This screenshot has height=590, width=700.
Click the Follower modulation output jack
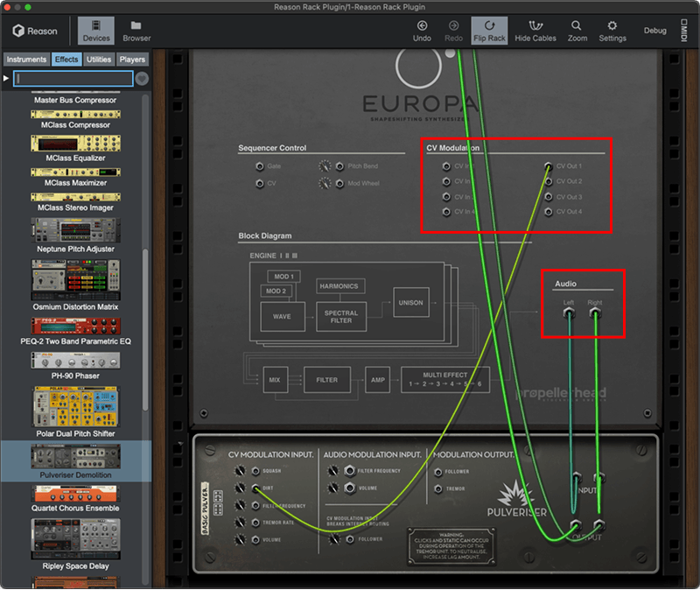[438, 472]
